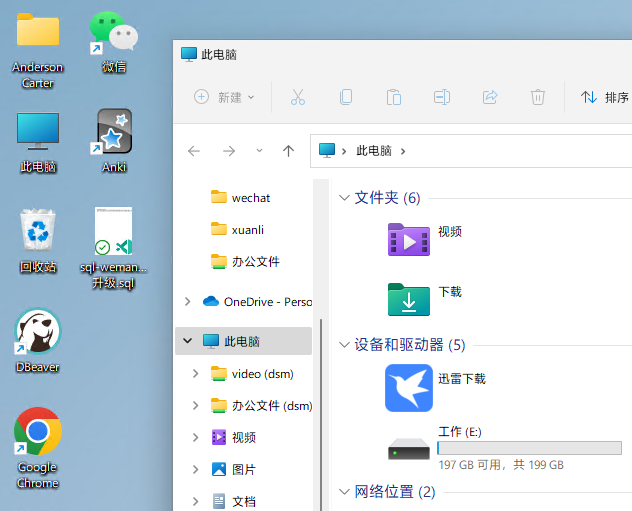632x511 pixels.
Task: Open the recent locations dropdown chevron
Action: tap(259, 151)
